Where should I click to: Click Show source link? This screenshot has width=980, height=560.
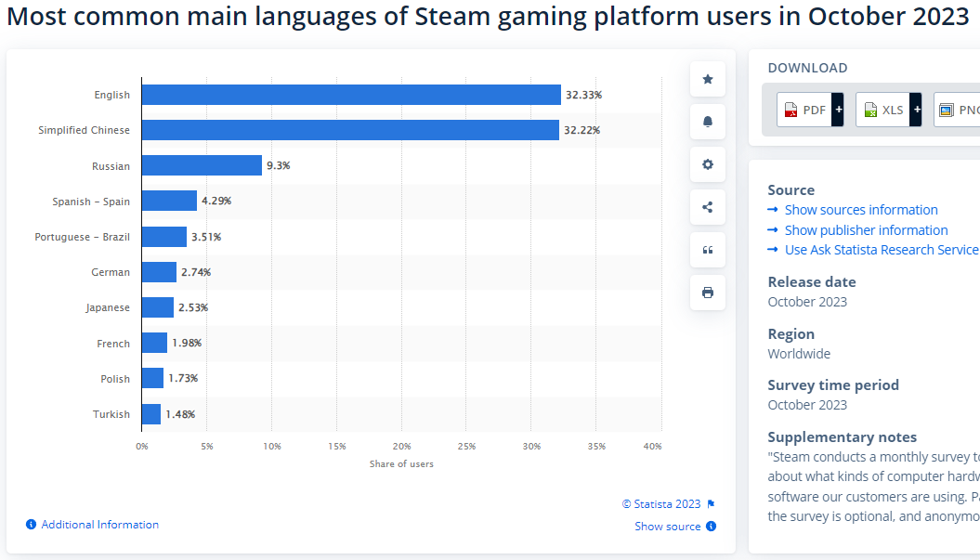pos(668,527)
